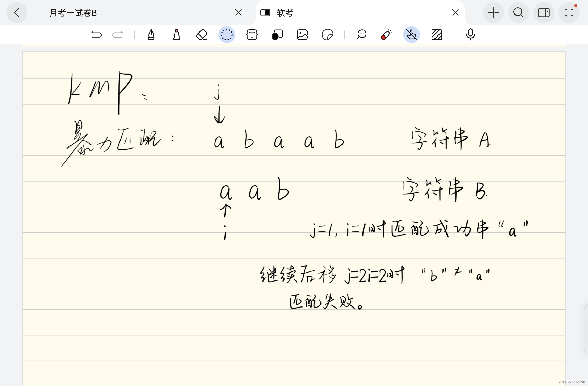This screenshot has width=588, height=386.
Task: Undo the last stroke
Action: click(96, 35)
